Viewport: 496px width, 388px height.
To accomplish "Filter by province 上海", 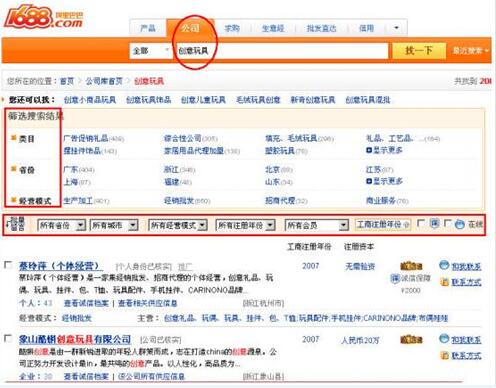I will point(71,182).
